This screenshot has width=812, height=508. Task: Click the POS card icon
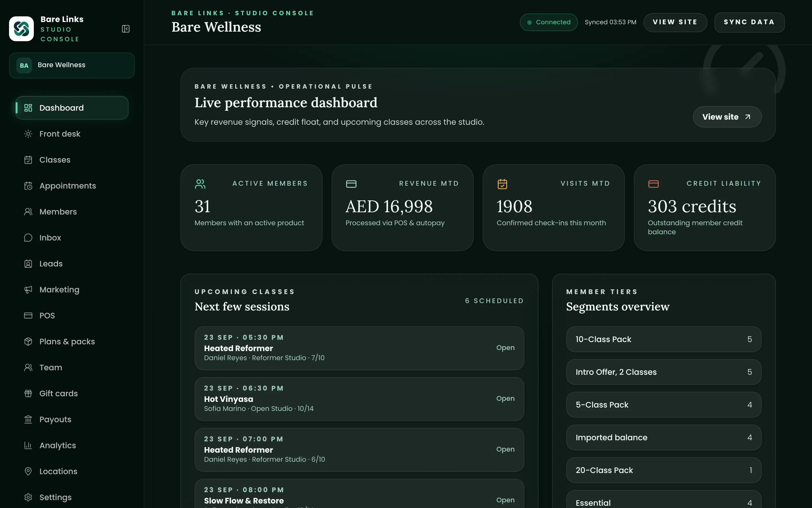pyautogui.click(x=28, y=316)
